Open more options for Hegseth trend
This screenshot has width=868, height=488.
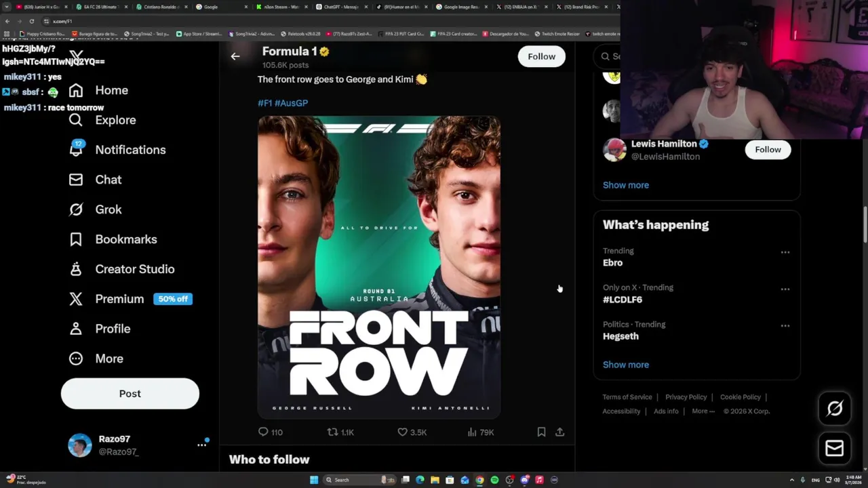click(785, 326)
